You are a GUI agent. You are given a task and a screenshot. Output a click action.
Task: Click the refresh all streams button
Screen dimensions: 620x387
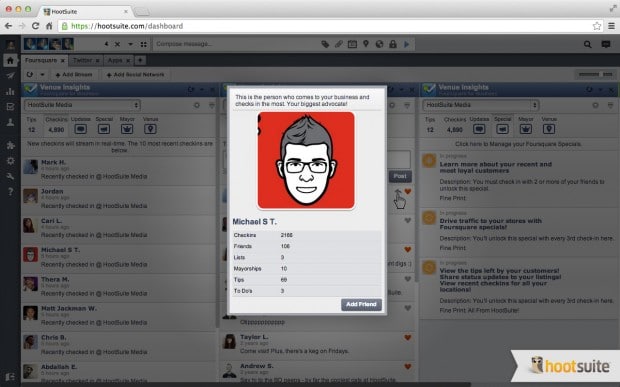30,75
